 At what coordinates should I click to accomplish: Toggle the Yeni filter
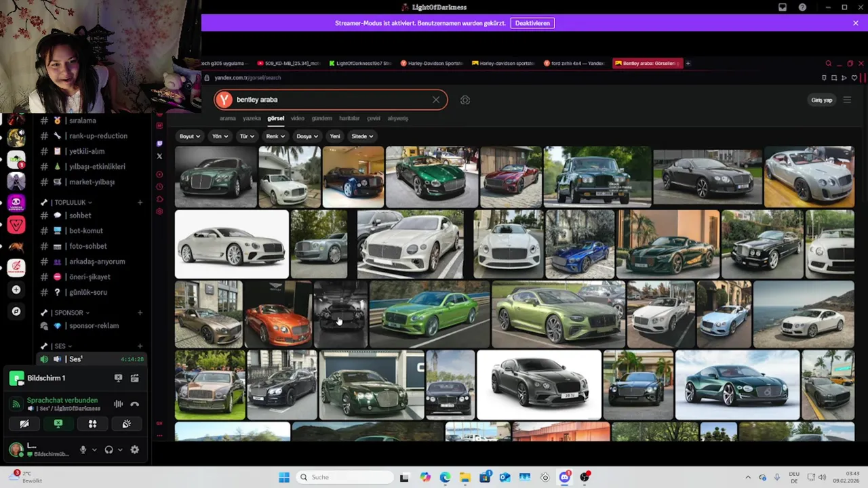335,136
